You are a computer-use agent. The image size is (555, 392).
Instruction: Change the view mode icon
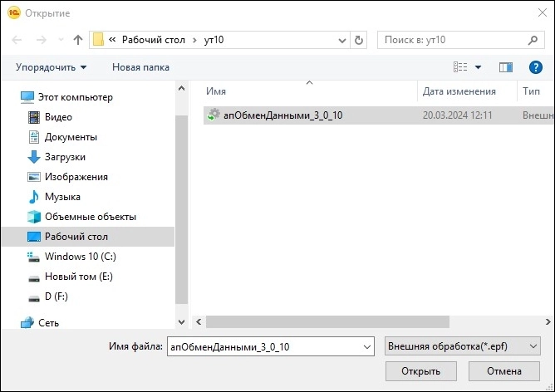(x=460, y=67)
